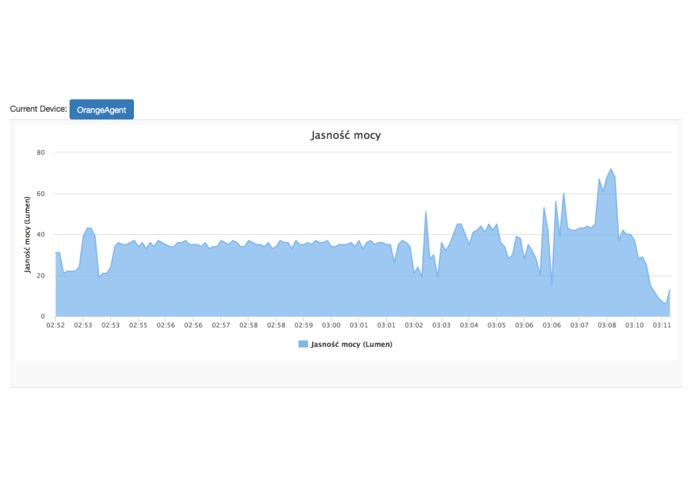This screenshot has height=494, width=695.
Task: Click the 40 value on the y-axis
Action: coord(41,234)
